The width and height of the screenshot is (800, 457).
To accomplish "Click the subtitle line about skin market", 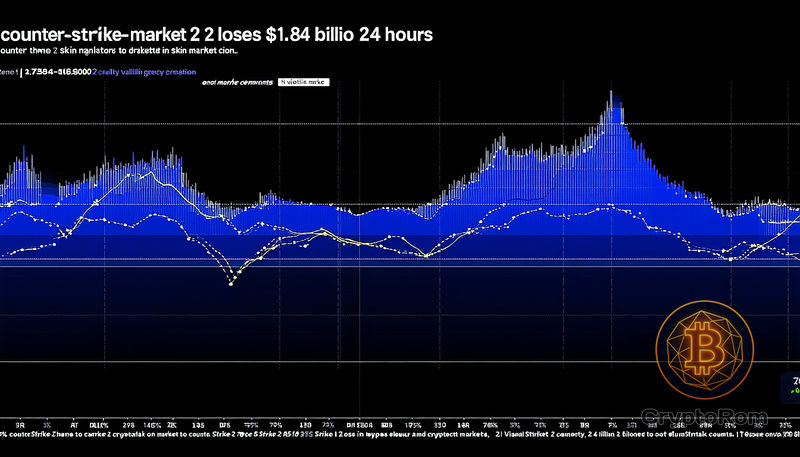I will [x=119, y=50].
